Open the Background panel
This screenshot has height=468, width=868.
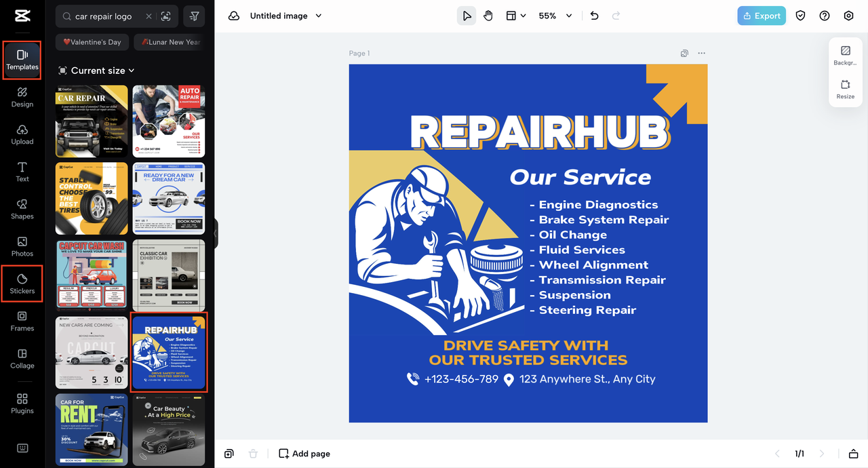tap(846, 56)
